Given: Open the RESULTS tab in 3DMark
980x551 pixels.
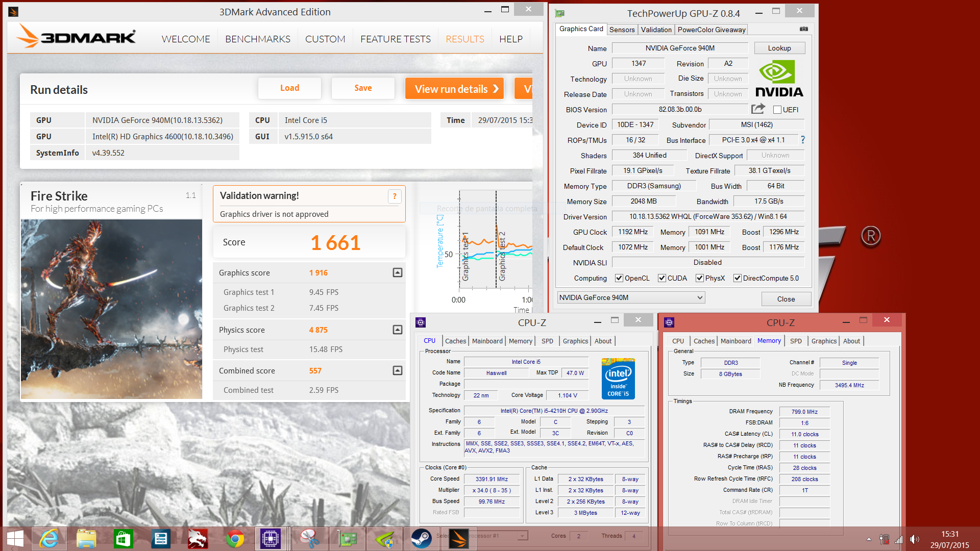Looking at the screenshot, I should (x=465, y=39).
